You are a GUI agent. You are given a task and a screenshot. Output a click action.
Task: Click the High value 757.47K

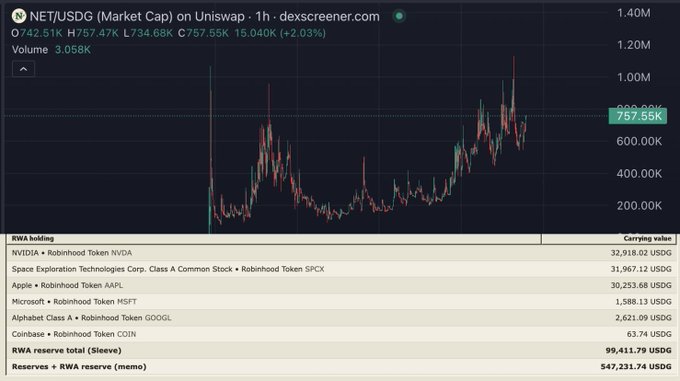97,33
